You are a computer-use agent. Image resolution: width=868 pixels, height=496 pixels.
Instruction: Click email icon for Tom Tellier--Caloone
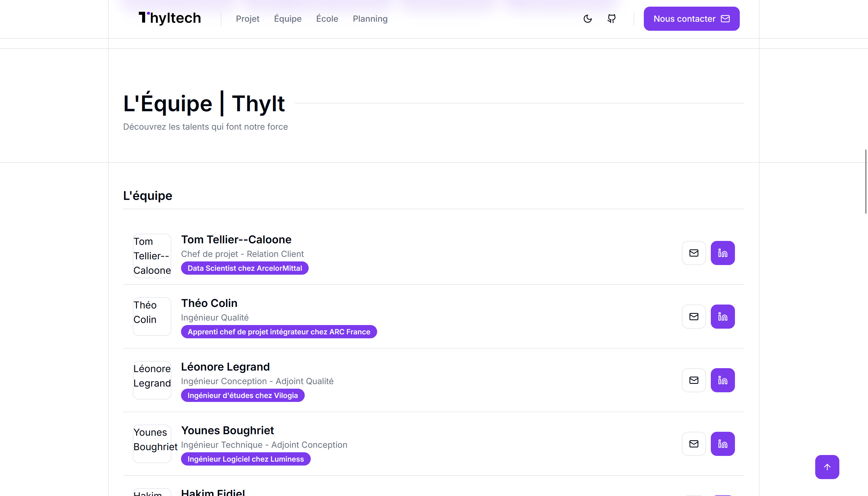(x=694, y=253)
